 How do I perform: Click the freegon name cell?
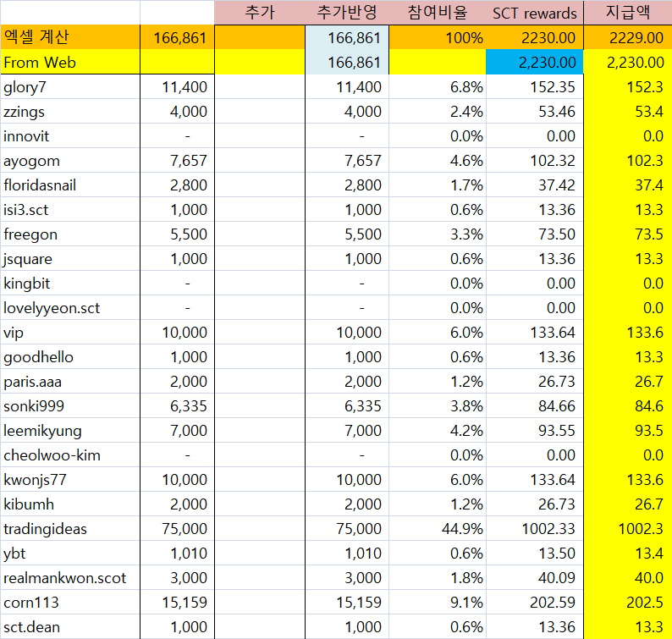point(70,234)
